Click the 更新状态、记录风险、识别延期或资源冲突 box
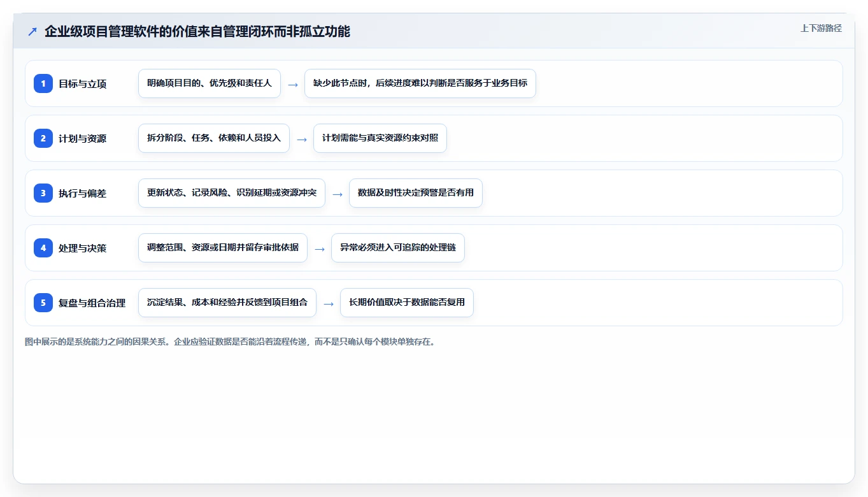Image resolution: width=868 pixels, height=497 pixels. click(232, 193)
